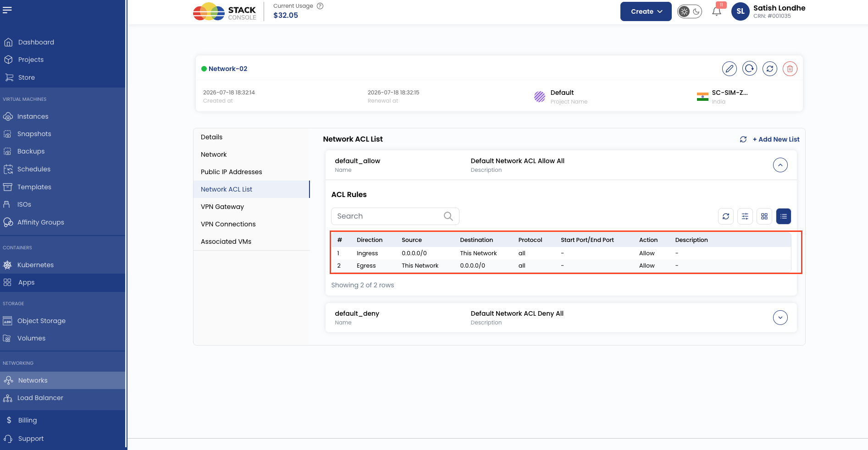Open Affinity Groups in sidebar

(x=62, y=222)
